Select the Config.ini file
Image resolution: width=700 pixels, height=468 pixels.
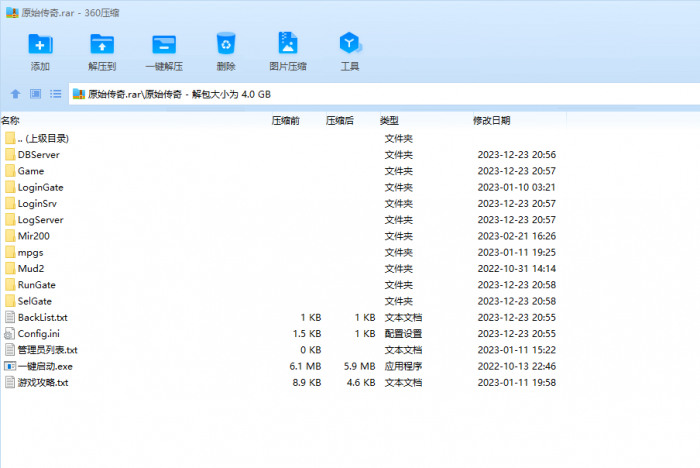(x=39, y=333)
